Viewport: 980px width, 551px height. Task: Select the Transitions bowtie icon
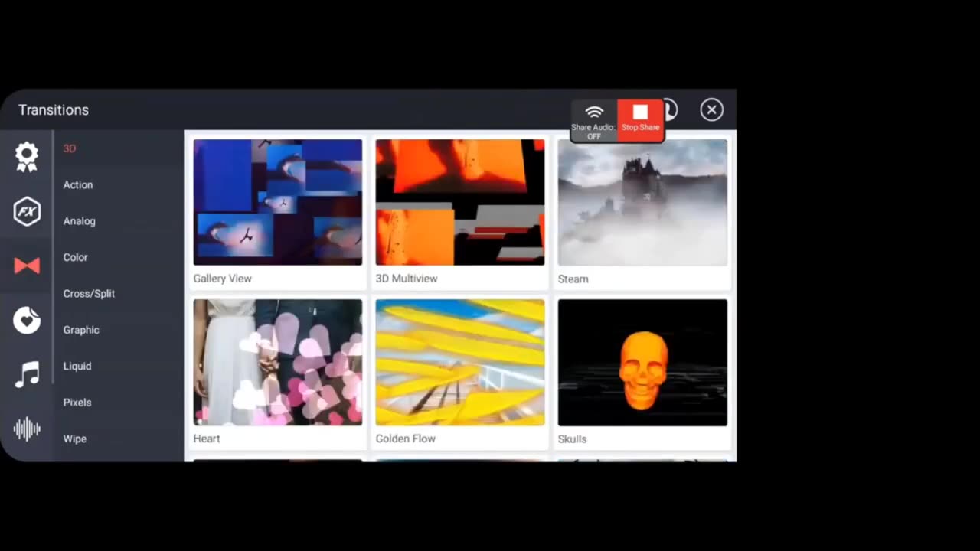pyautogui.click(x=27, y=266)
